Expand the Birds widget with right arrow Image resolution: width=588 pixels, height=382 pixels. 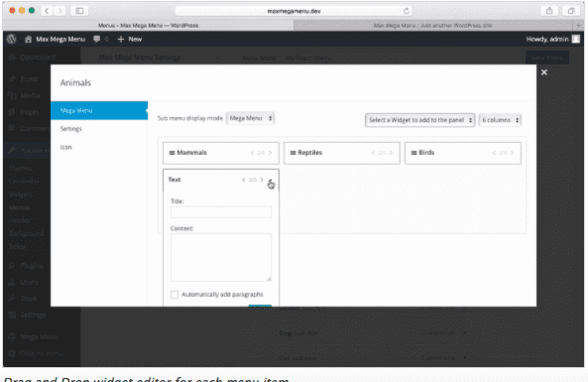pos(512,153)
